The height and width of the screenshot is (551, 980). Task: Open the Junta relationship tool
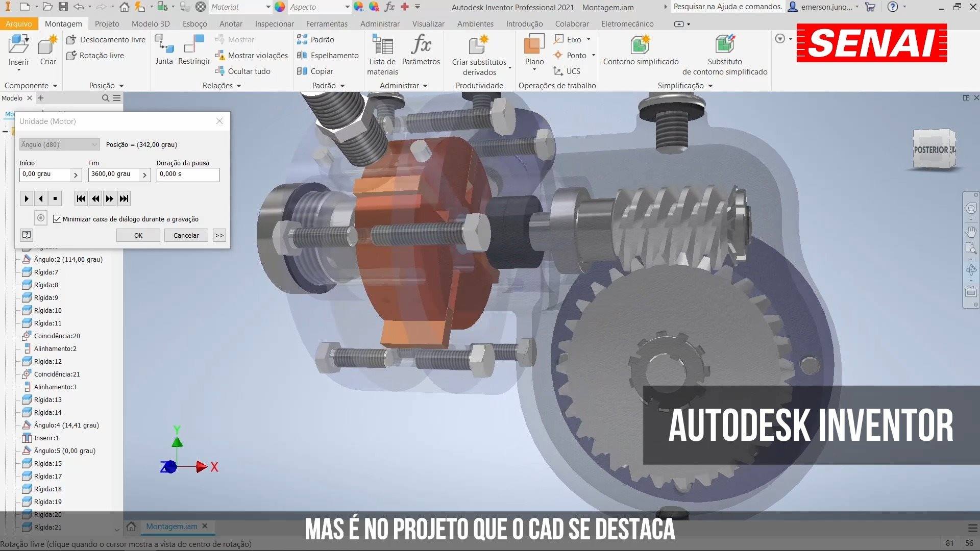pos(164,50)
